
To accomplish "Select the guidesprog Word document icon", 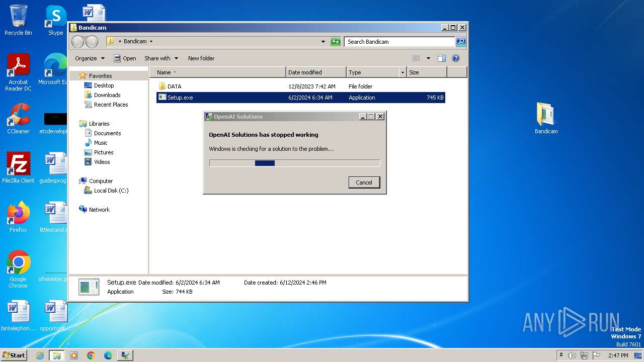I will coord(54,168).
